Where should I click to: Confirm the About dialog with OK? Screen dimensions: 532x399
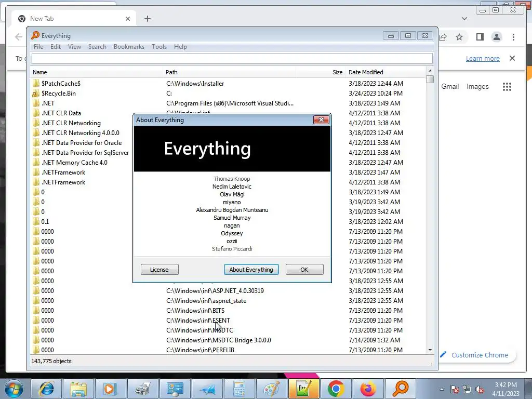(x=304, y=270)
